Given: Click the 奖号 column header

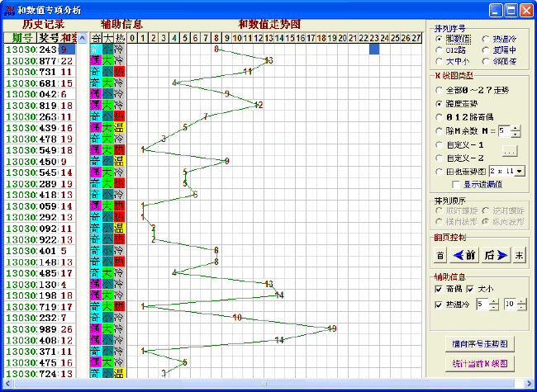Looking at the screenshot, I should pos(49,37).
